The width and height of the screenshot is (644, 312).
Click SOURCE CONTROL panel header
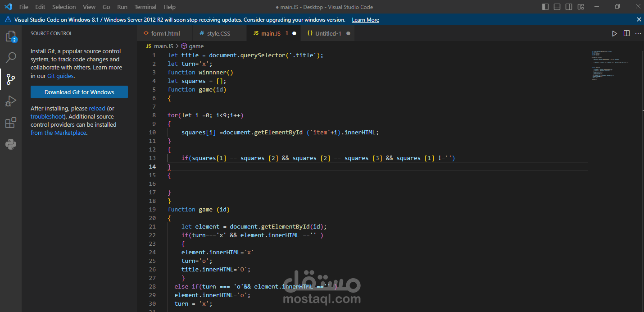51,33
